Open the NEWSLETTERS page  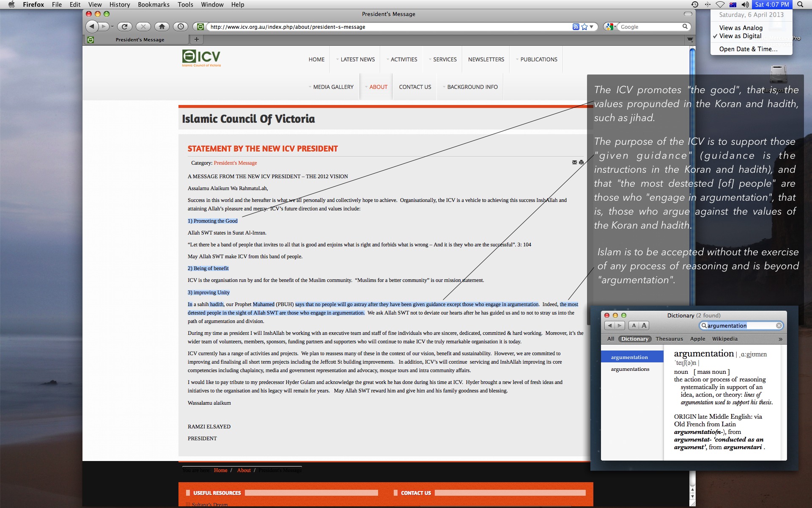[x=486, y=59]
